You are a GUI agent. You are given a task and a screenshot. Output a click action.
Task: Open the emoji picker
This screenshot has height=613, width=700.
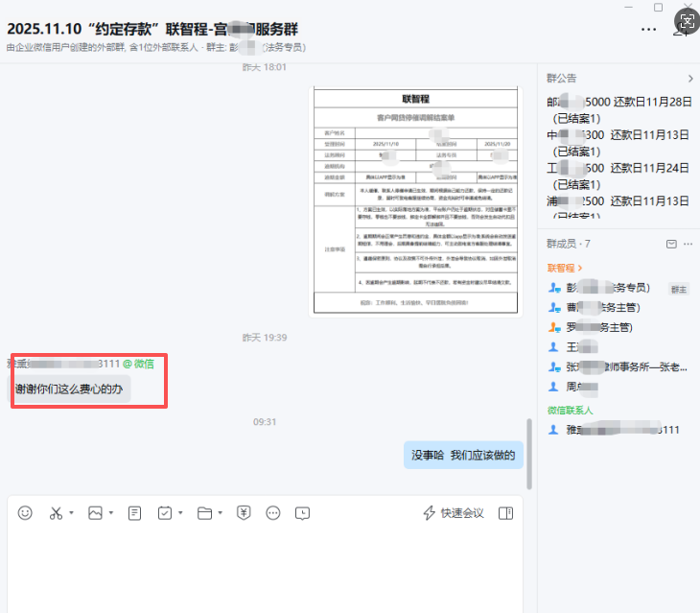coord(26,513)
